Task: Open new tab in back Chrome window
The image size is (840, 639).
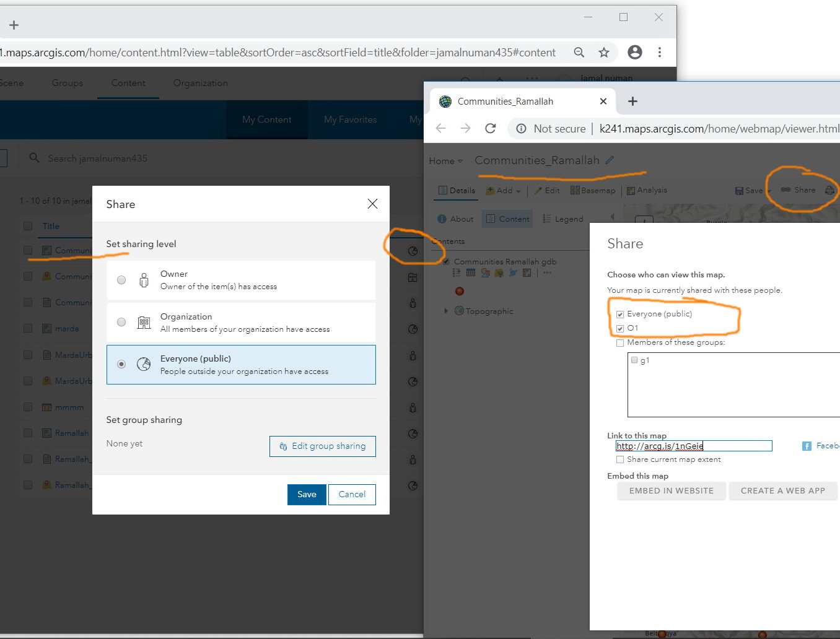Action: click(14, 25)
